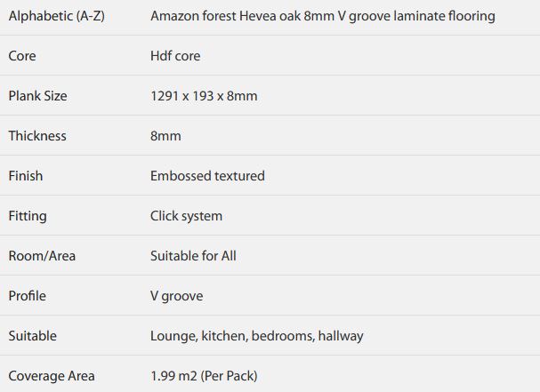The height and width of the screenshot is (392, 540).
Task: Click the Core row label
Action: coord(22,56)
